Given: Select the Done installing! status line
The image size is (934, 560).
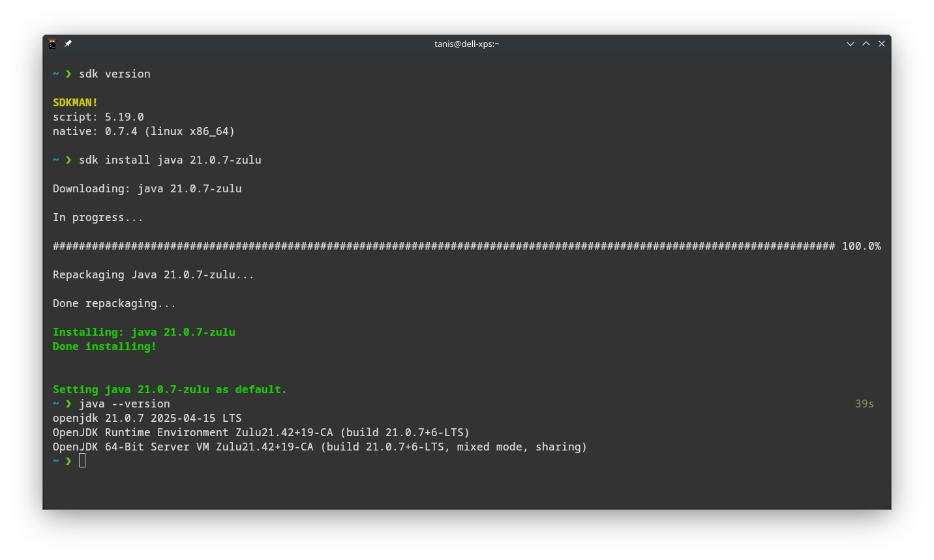Looking at the screenshot, I should coord(104,346).
